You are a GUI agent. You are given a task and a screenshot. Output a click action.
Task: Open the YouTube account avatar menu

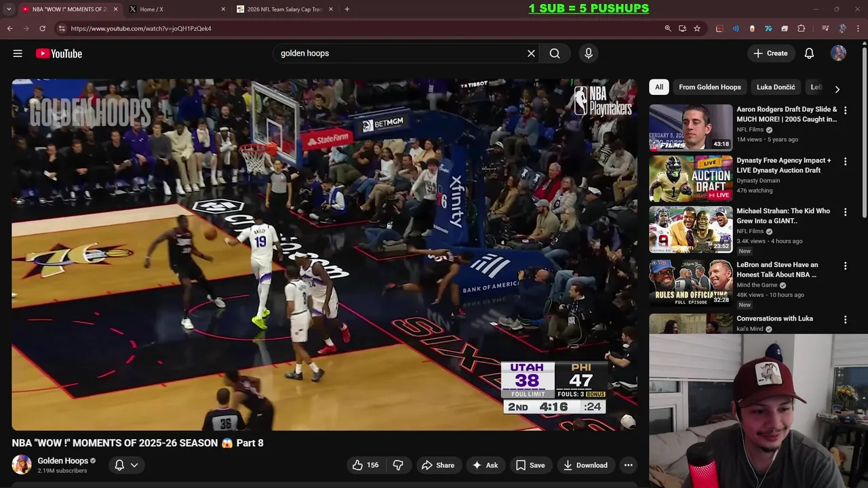tap(839, 54)
